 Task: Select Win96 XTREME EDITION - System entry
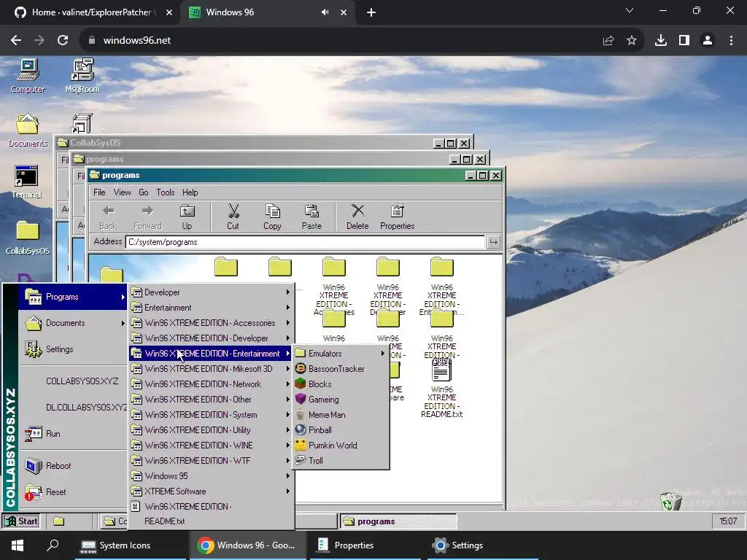pyautogui.click(x=211, y=414)
